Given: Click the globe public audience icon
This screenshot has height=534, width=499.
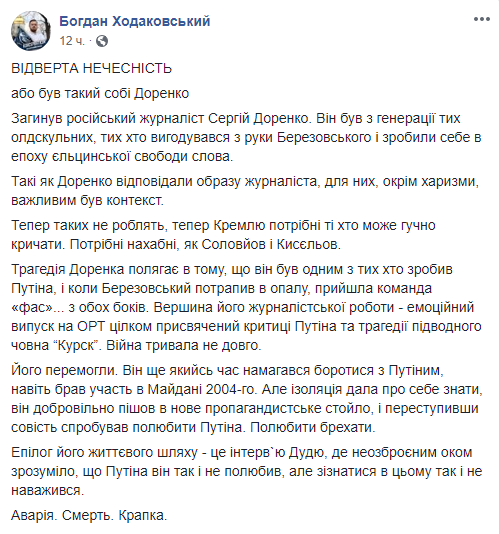Looking at the screenshot, I should (102, 41).
